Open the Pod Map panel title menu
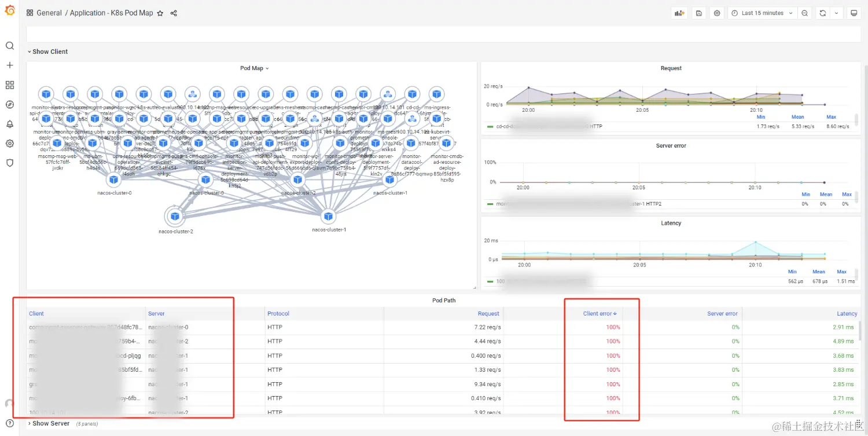868x436 pixels. pyautogui.click(x=255, y=68)
